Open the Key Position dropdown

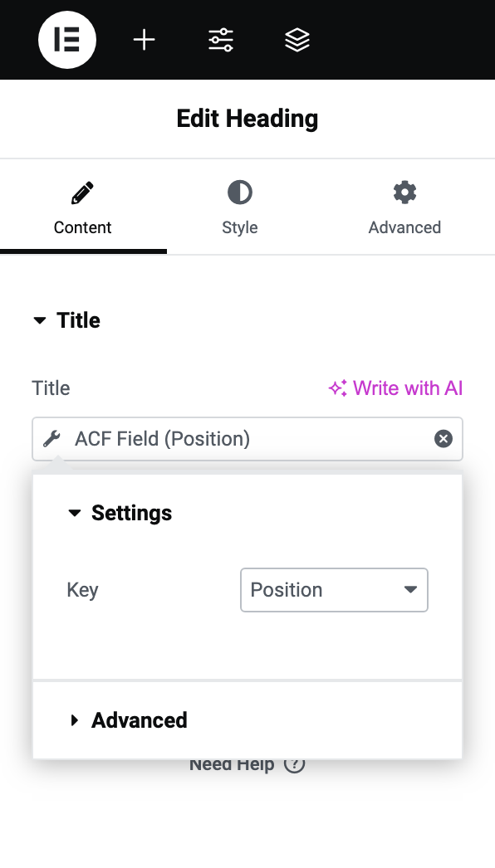tap(334, 590)
